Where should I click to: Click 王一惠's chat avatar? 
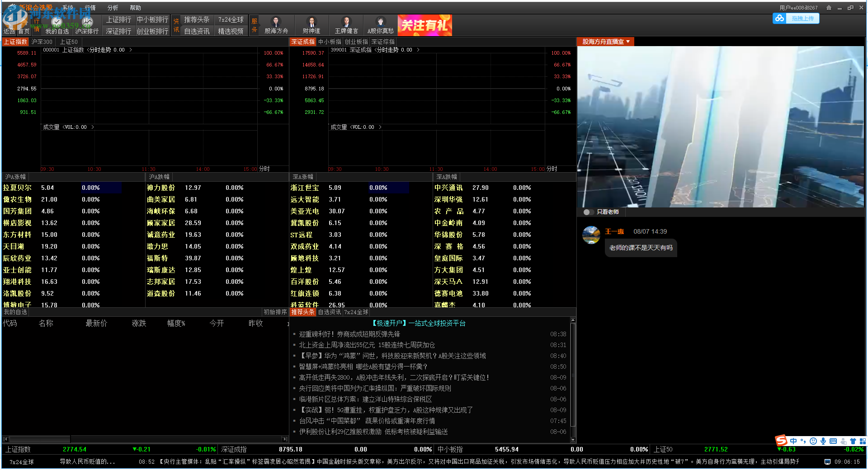[x=591, y=235]
